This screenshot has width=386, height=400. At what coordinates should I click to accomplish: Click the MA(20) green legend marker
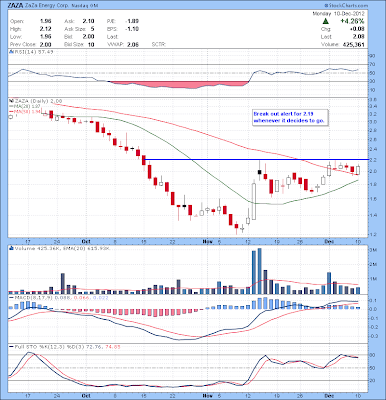tap(11, 106)
